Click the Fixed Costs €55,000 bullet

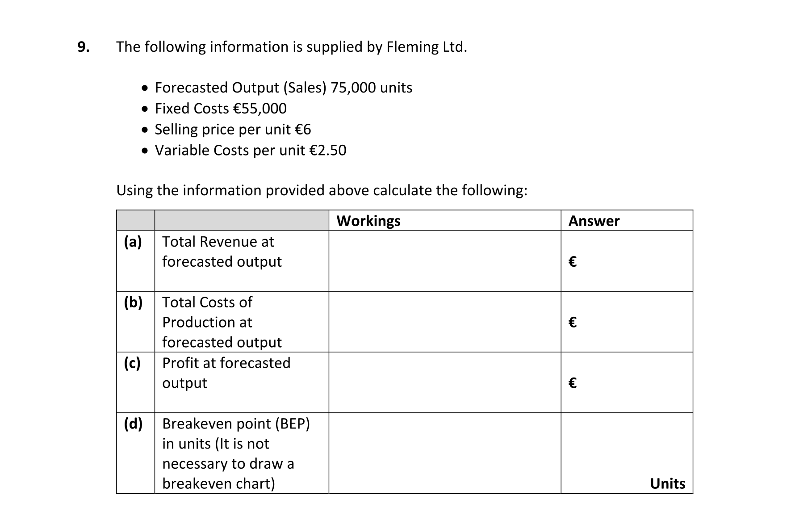[221, 109]
